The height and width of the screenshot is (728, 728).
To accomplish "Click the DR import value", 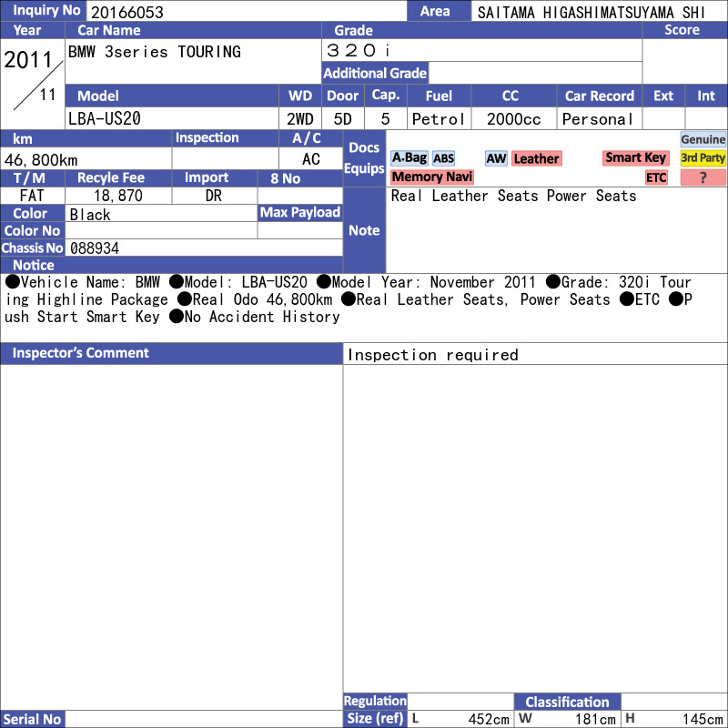I will [x=214, y=196].
